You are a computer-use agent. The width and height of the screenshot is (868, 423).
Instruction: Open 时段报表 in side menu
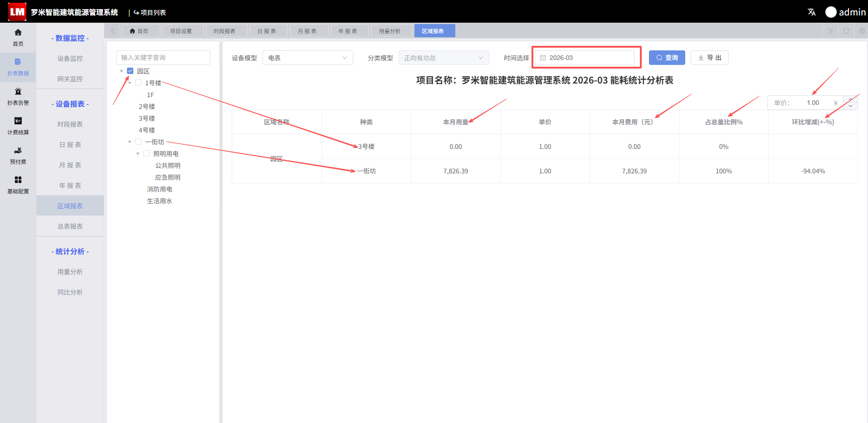(x=70, y=124)
